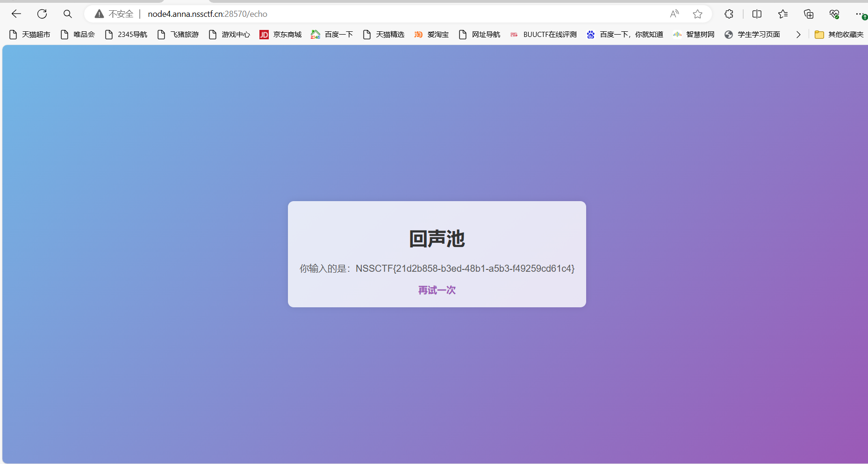Open the 2345导航 bookmark
Viewport: 868px width, 464px height.
tap(126, 35)
